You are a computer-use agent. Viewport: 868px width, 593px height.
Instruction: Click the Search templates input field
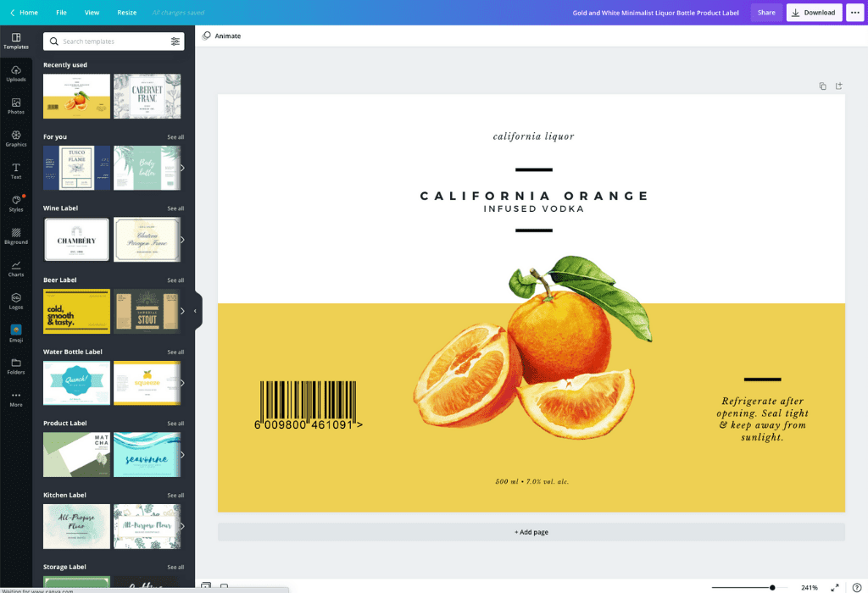pyautogui.click(x=110, y=41)
